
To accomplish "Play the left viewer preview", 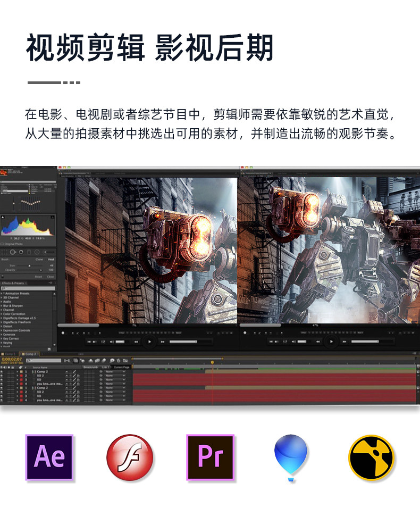I will pyautogui.click(x=149, y=342).
